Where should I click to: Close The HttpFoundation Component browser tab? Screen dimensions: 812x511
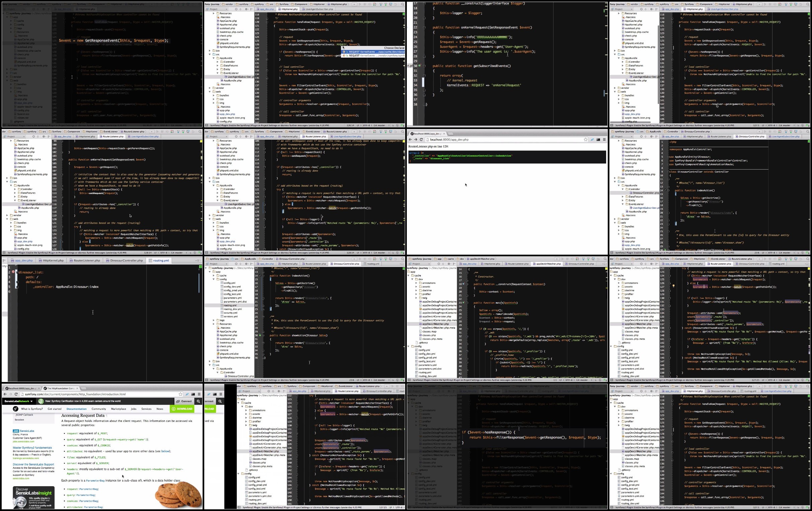[77, 388]
